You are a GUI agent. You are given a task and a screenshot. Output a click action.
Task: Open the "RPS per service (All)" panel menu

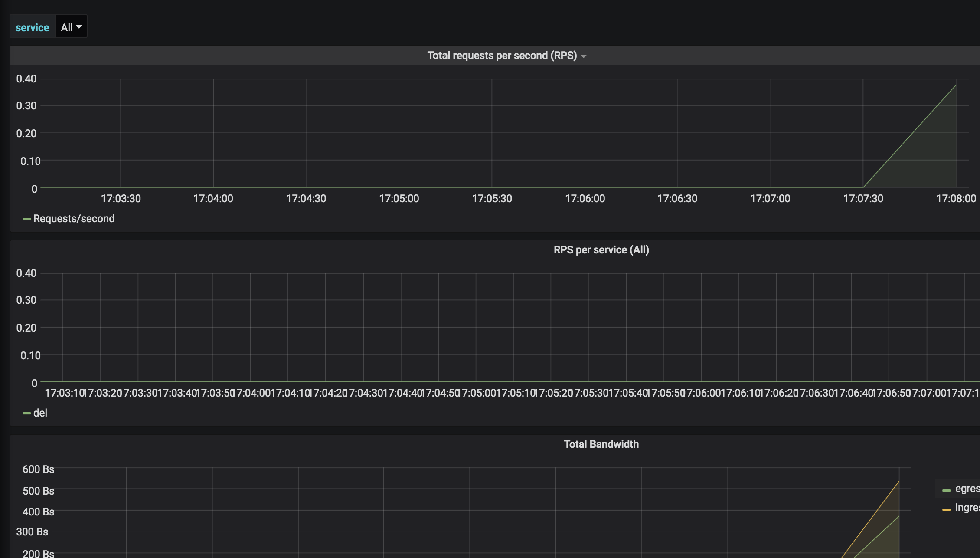click(x=601, y=250)
